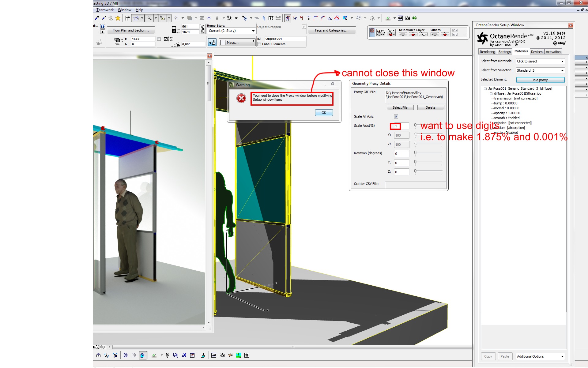Click the chain link proportions icon
Screen dimensions: 588x368
pos(202,29)
